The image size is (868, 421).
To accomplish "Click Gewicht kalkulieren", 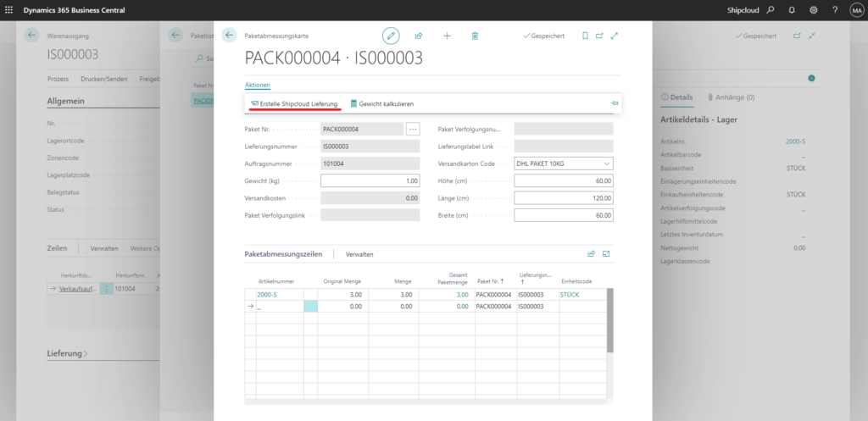I will click(381, 103).
